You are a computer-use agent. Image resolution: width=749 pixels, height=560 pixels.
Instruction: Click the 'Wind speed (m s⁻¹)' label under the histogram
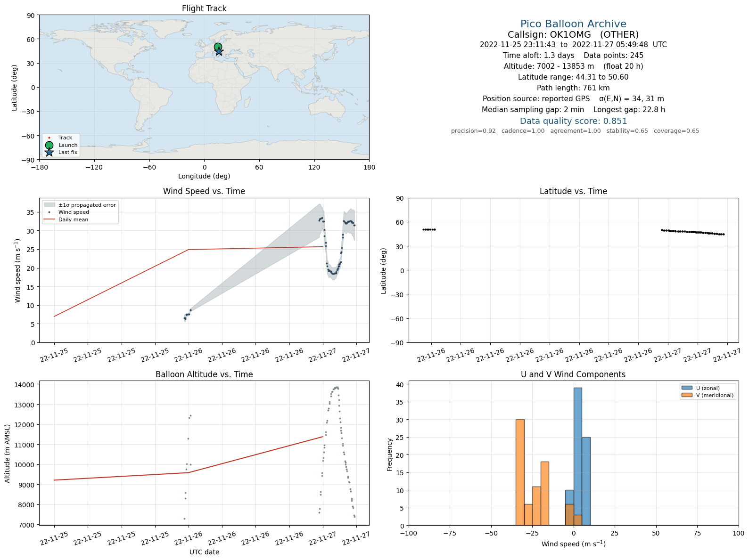(x=573, y=544)
